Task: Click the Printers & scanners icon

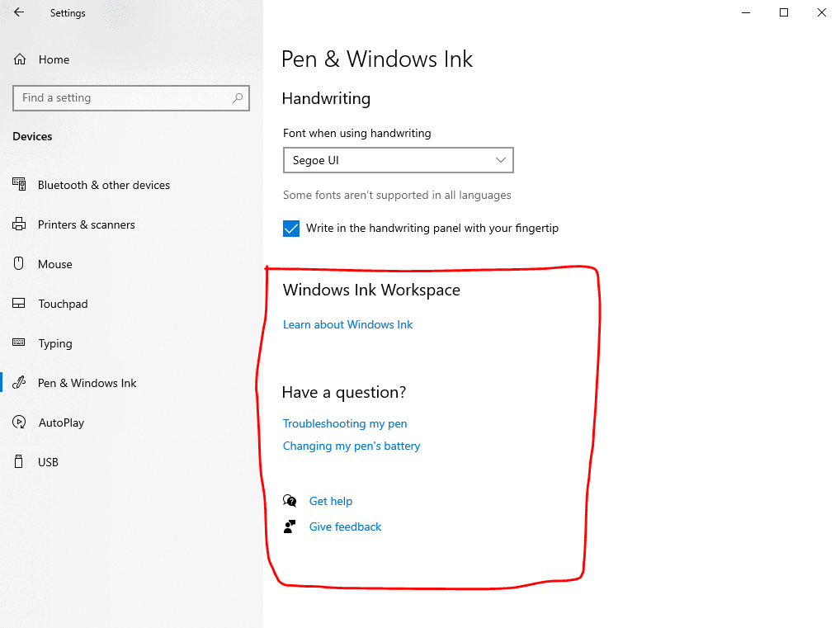Action: pos(19,224)
